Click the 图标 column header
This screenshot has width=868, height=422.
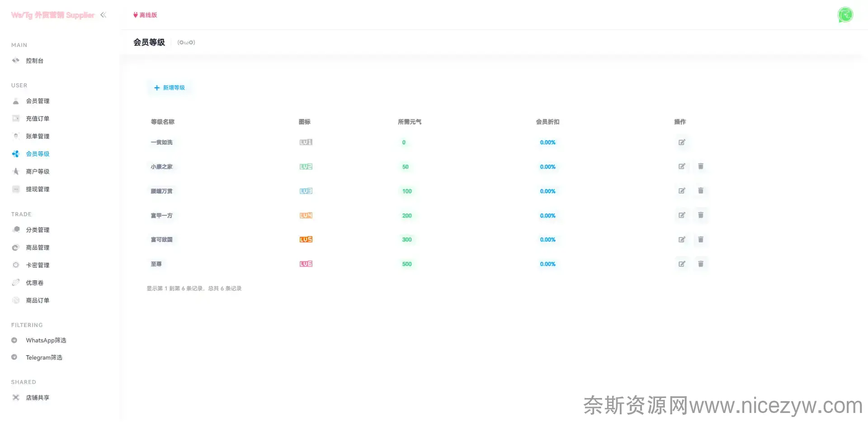305,122
